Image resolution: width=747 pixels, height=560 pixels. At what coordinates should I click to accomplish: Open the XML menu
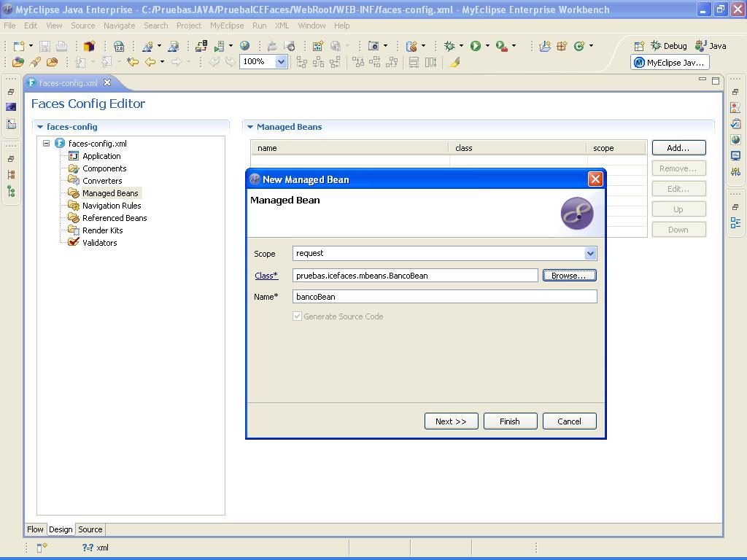tap(282, 26)
